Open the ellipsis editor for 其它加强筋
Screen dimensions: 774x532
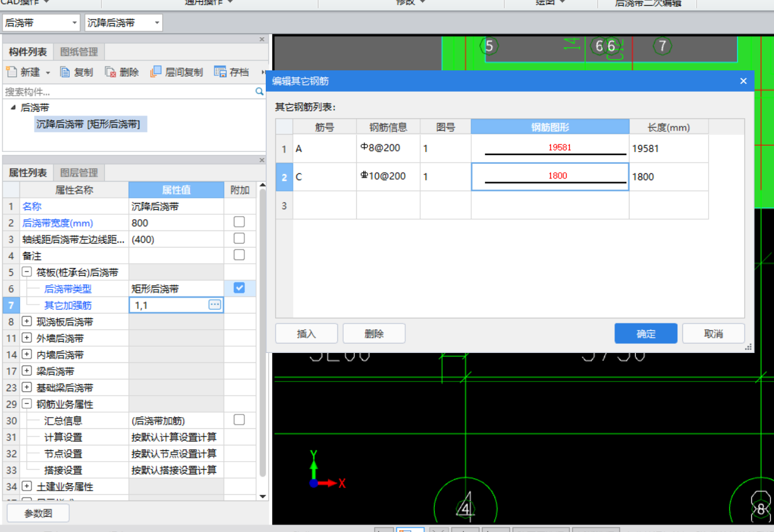click(x=215, y=305)
